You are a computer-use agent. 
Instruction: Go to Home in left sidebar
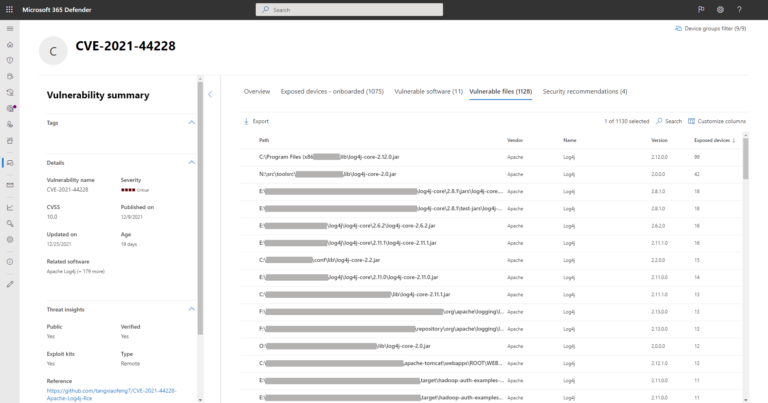pyautogui.click(x=10, y=45)
